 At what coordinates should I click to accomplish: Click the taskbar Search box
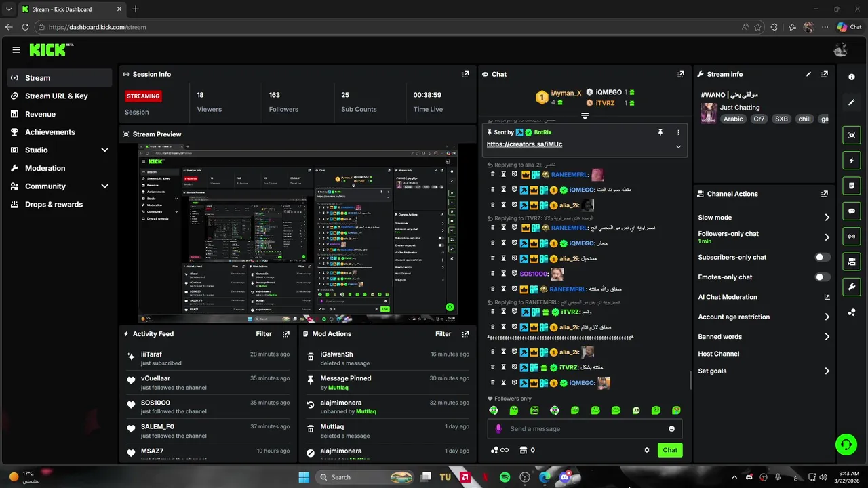(366, 477)
